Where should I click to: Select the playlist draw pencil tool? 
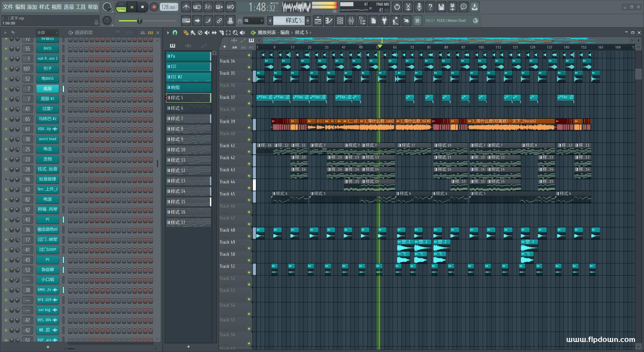[186, 33]
